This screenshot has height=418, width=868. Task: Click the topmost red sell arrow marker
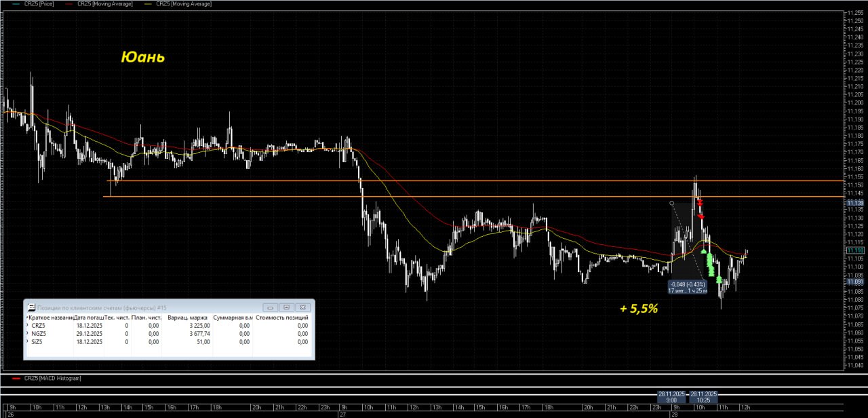click(699, 202)
